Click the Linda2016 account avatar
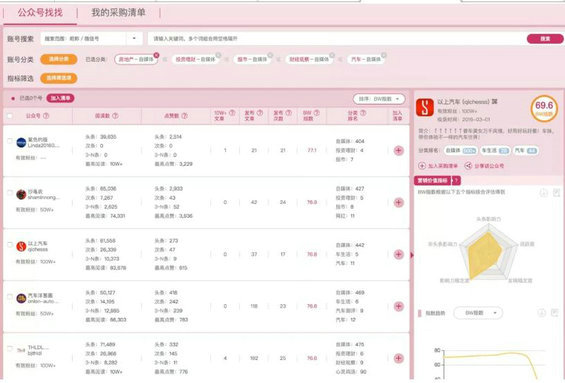565x383 pixels. (21, 143)
